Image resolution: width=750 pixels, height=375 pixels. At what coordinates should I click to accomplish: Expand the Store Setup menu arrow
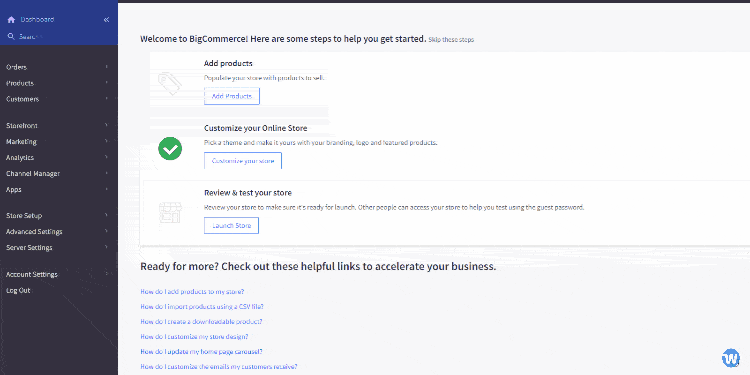click(106, 215)
